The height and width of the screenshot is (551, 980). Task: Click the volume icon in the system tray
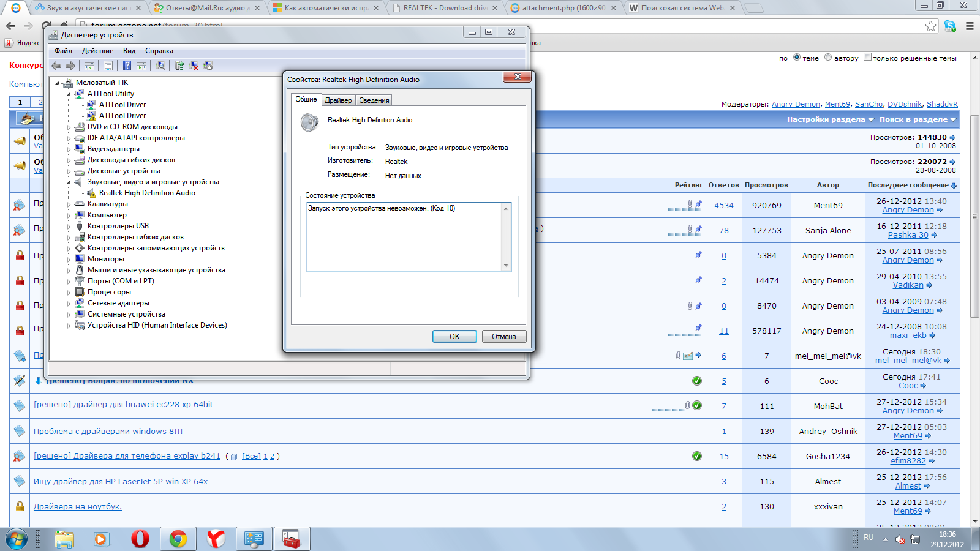point(900,539)
